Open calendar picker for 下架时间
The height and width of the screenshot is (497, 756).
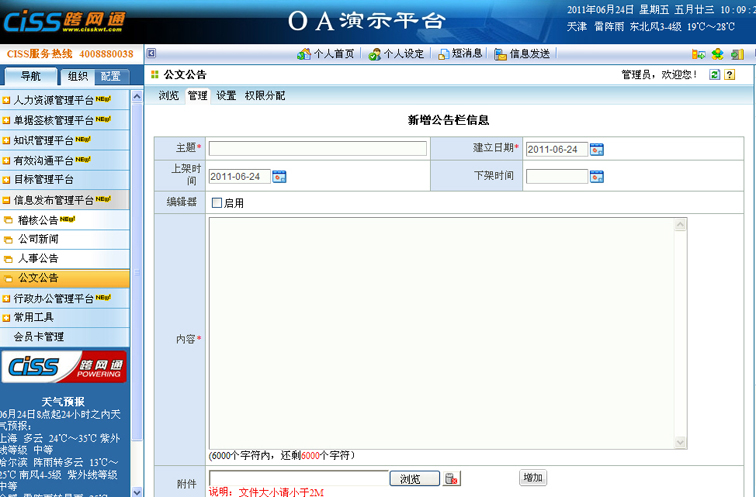(x=597, y=177)
